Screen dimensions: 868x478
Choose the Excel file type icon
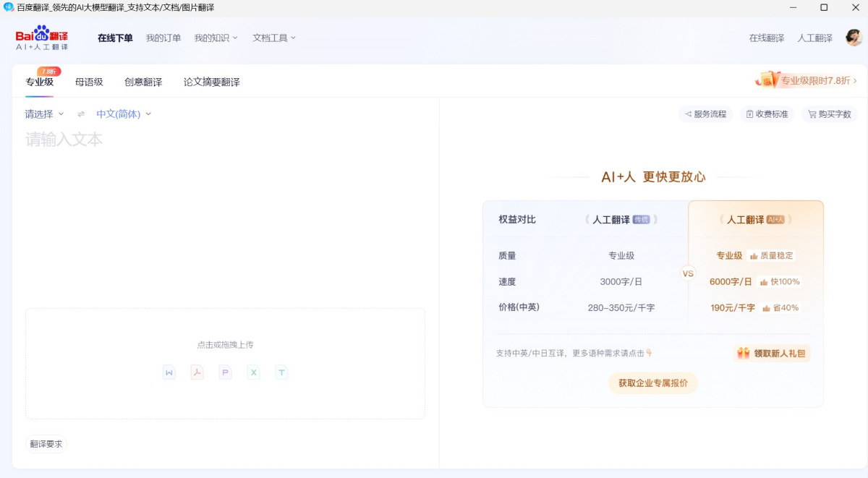tap(253, 372)
